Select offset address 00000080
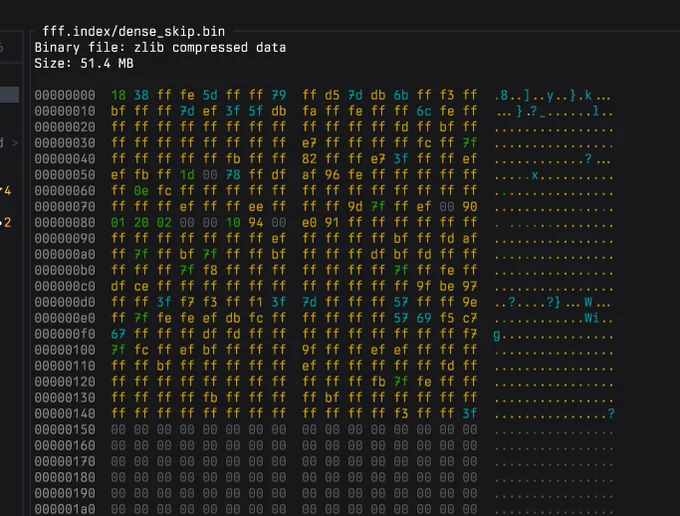This screenshot has width=680, height=516. click(x=65, y=222)
